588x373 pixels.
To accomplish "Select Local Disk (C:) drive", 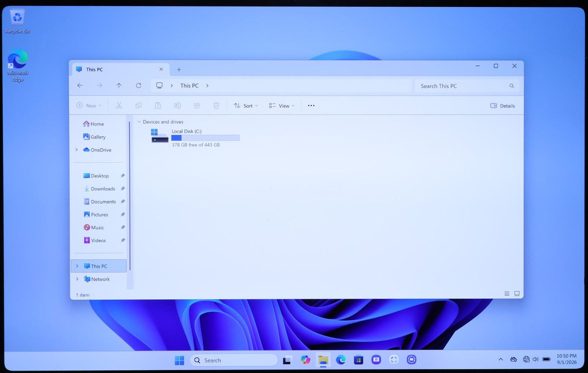I will (194, 137).
